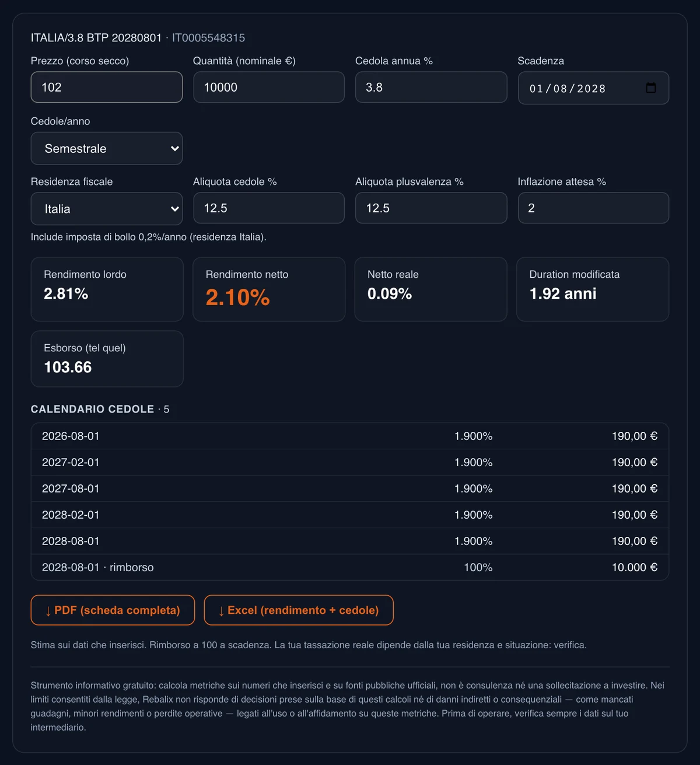The height and width of the screenshot is (765, 700).
Task: Click the Scadenza date field
Action: tap(593, 88)
